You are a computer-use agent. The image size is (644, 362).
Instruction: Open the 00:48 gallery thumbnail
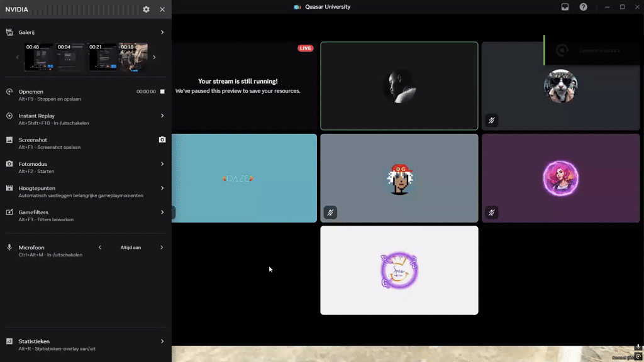38,57
